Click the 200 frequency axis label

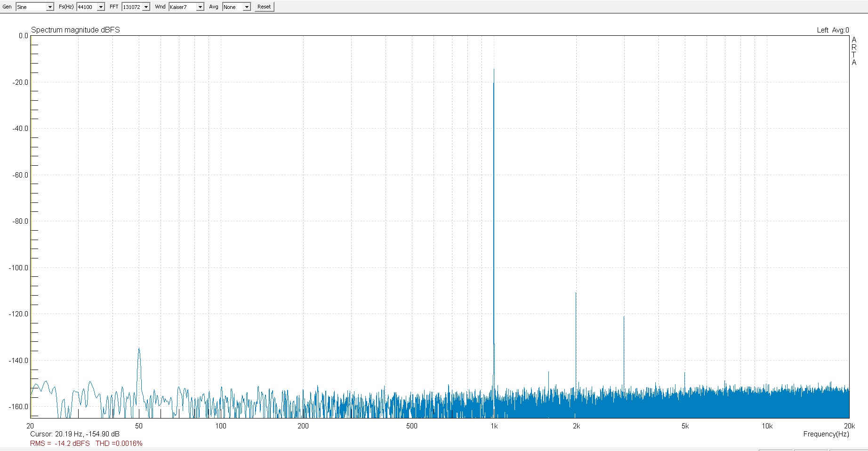click(303, 426)
